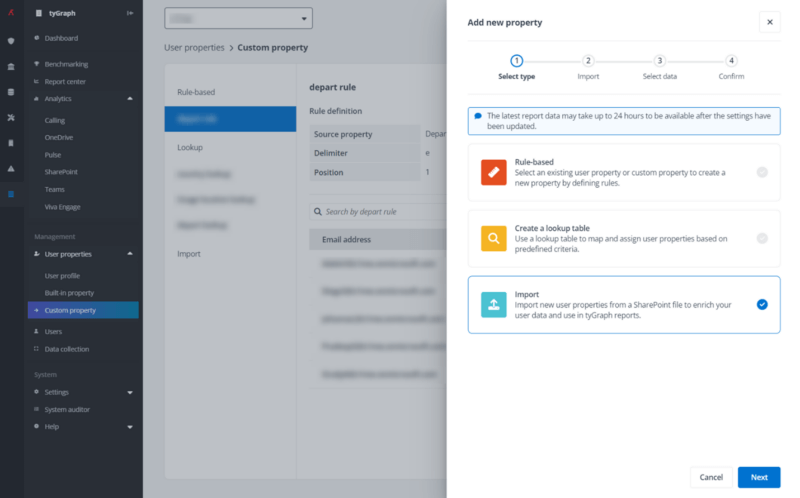Cancel the Add new property dialog
Image resolution: width=800 pixels, height=498 pixels.
tap(711, 477)
